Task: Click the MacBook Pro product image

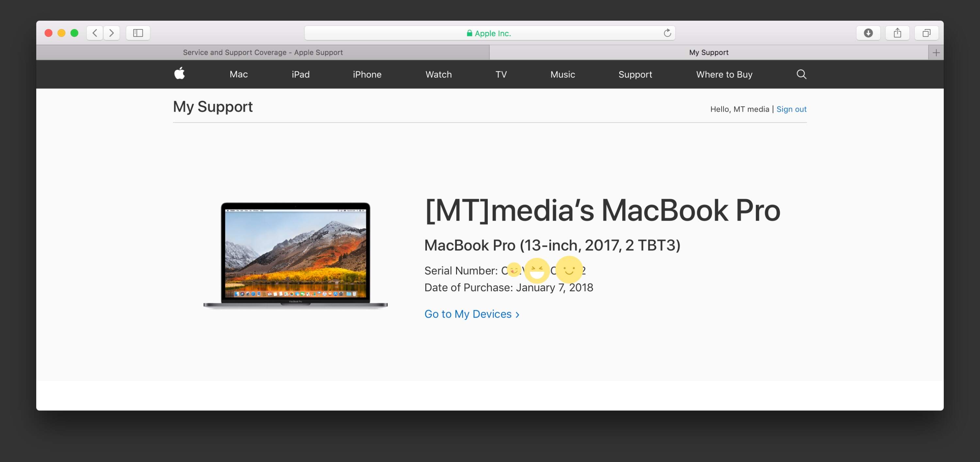Action: 295,255
